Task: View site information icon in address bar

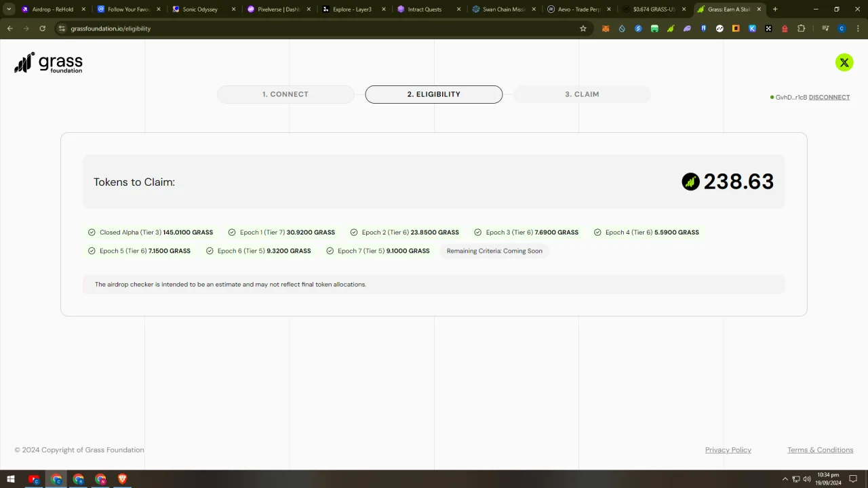Action: (x=62, y=28)
